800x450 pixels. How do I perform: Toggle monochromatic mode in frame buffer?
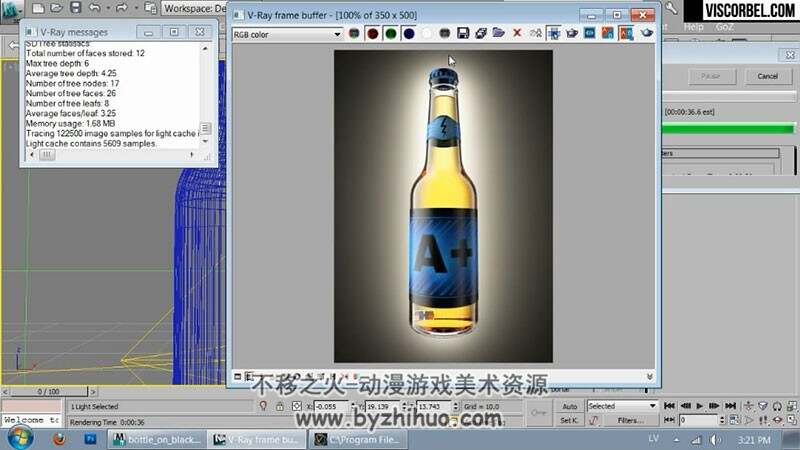[x=444, y=34]
